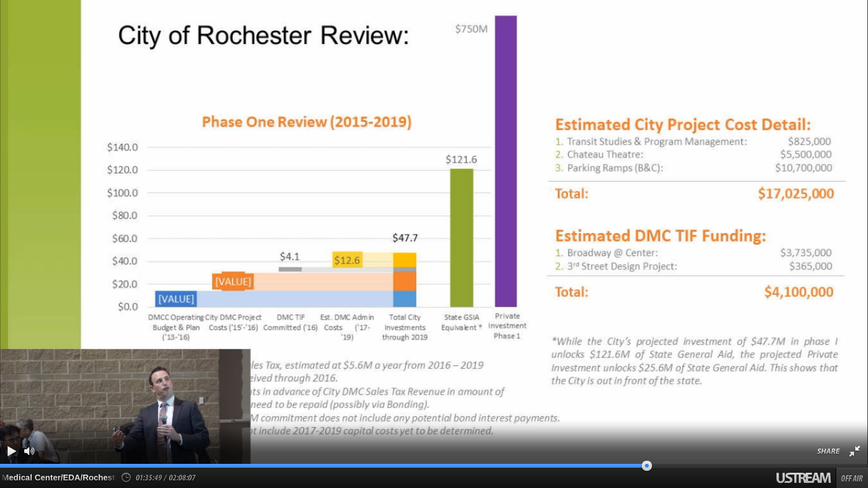Open the USTREAM logo link

[x=803, y=478]
